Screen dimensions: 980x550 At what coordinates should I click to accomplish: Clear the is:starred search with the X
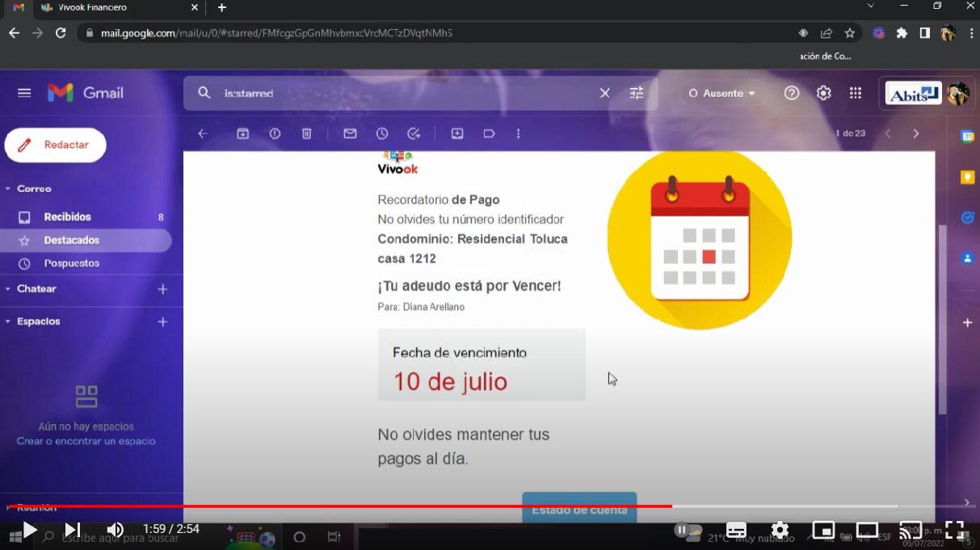click(x=604, y=93)
